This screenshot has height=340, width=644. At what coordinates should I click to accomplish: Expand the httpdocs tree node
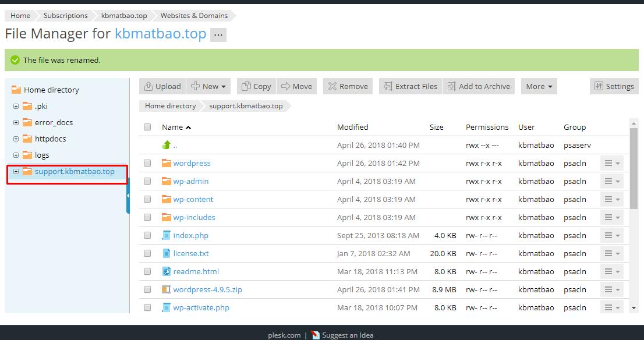point(16,139)
